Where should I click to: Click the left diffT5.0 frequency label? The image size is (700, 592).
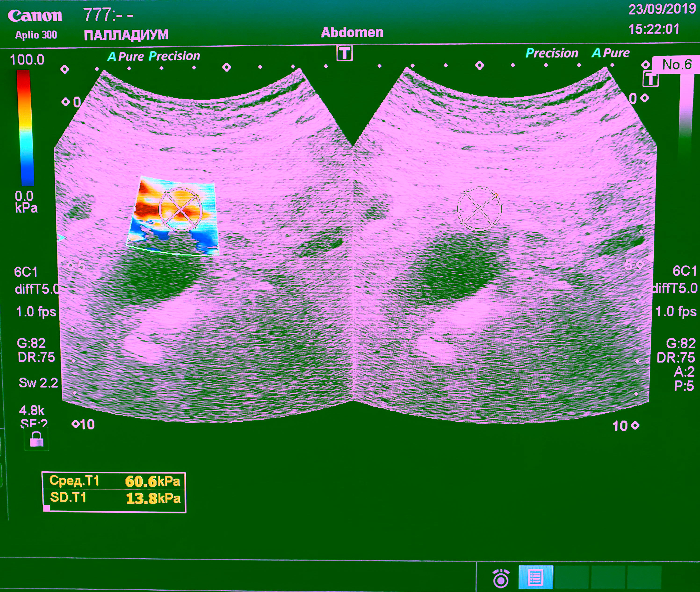(37, 289)
